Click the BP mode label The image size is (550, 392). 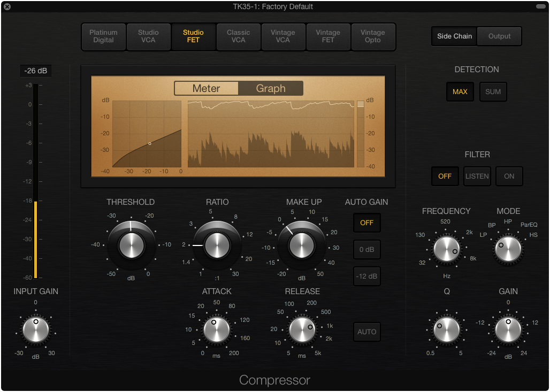[492, 225]
